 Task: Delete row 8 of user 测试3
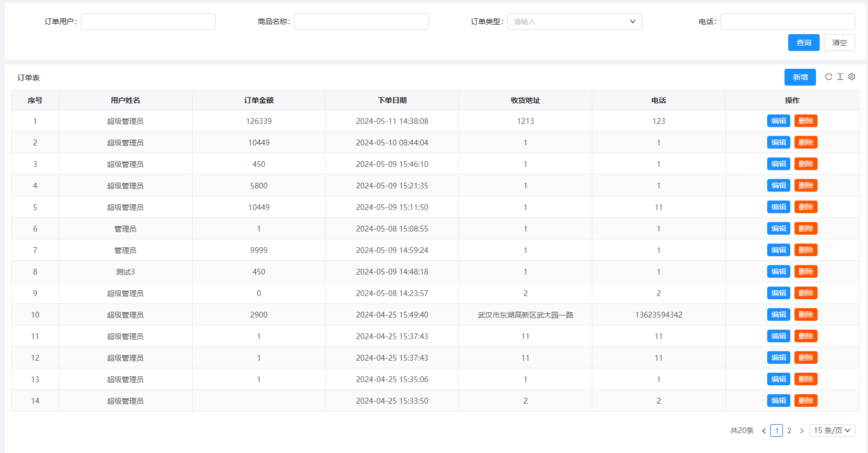806,271
